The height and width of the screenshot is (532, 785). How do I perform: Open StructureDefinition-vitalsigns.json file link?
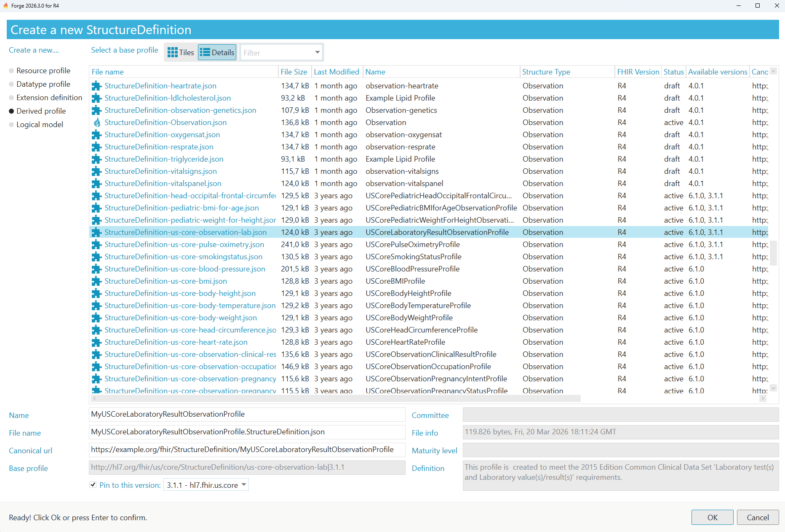(160, 171)
